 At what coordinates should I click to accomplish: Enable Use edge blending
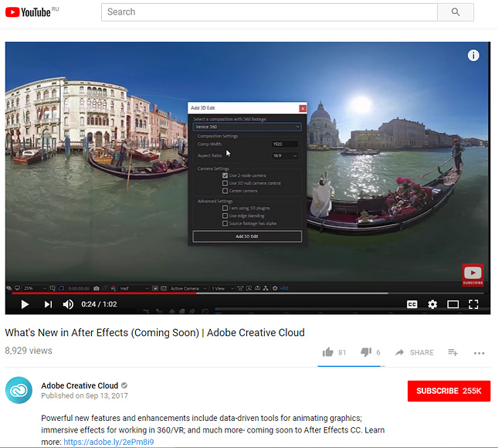(x=225, y=216)
